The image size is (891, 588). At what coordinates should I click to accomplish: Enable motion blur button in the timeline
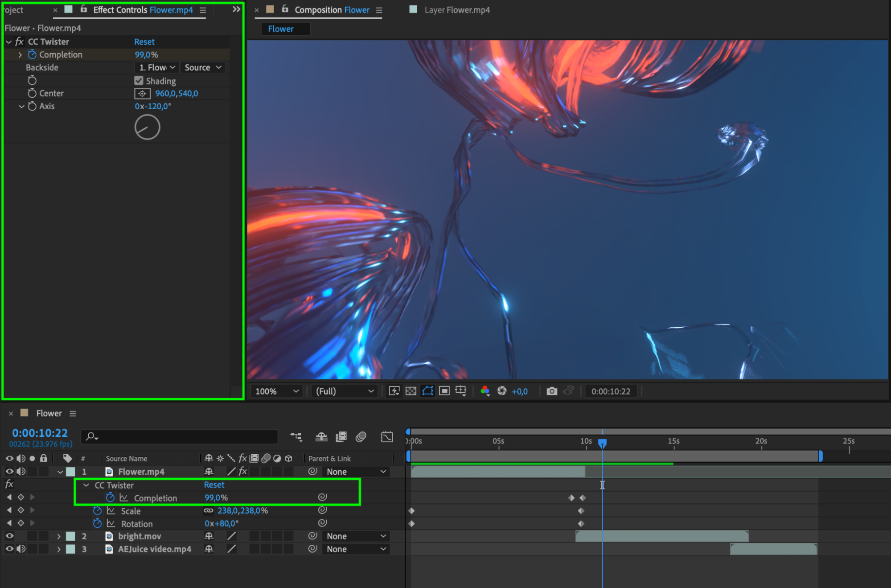pyautogui.click(x=361, y=437)
